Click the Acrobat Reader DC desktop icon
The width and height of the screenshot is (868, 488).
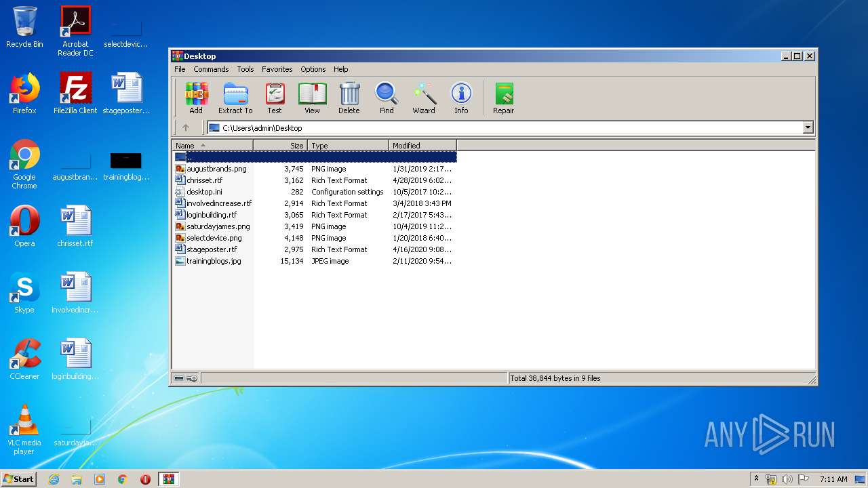[x=75, y=31]
